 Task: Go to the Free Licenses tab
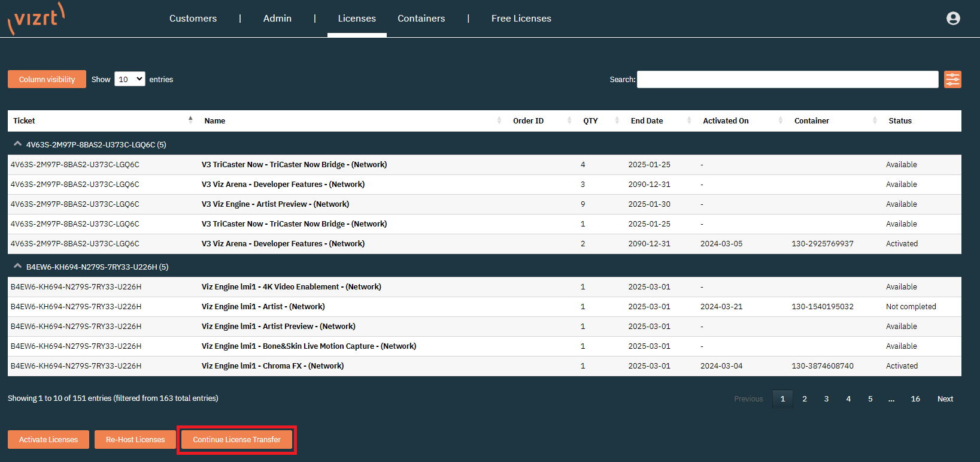521,19
